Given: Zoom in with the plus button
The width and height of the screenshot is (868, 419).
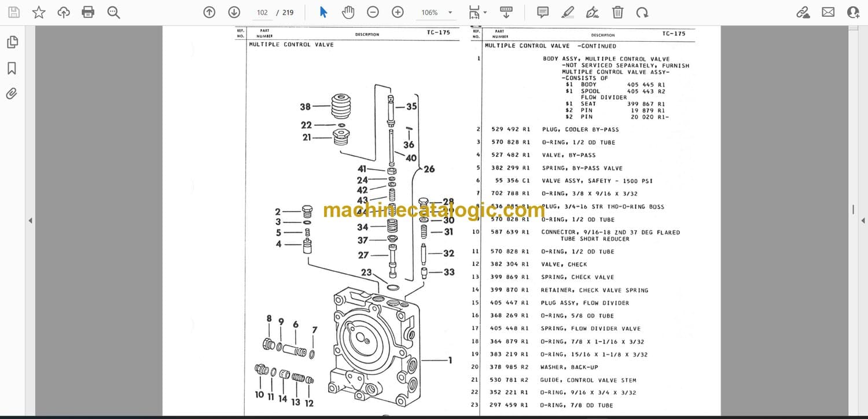Looking at the screenshot, I should (x=398, y=12).
